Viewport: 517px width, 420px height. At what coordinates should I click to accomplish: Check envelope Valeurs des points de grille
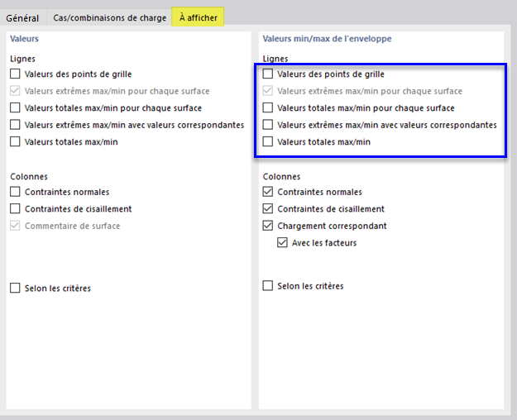(268, 74)
